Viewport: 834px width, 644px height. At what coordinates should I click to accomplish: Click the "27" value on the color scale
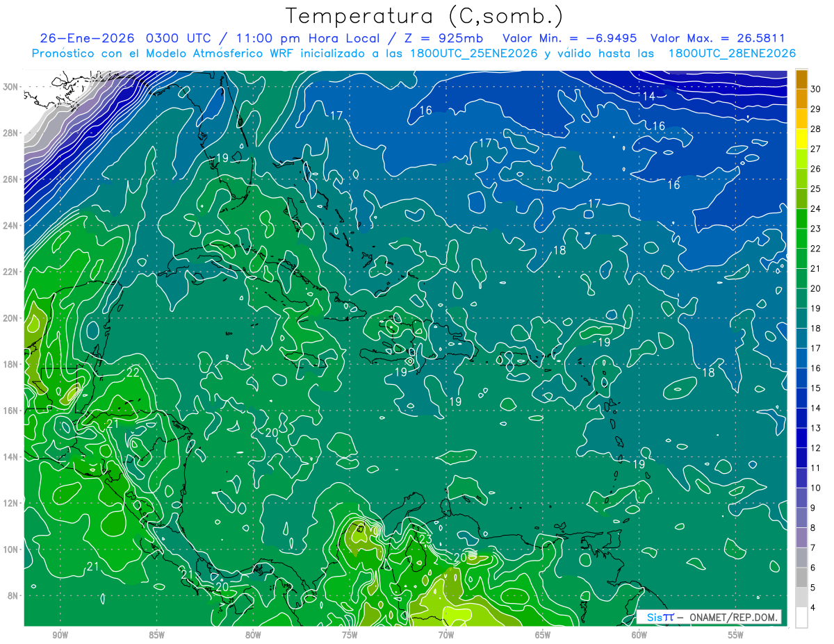coord(816,149)
